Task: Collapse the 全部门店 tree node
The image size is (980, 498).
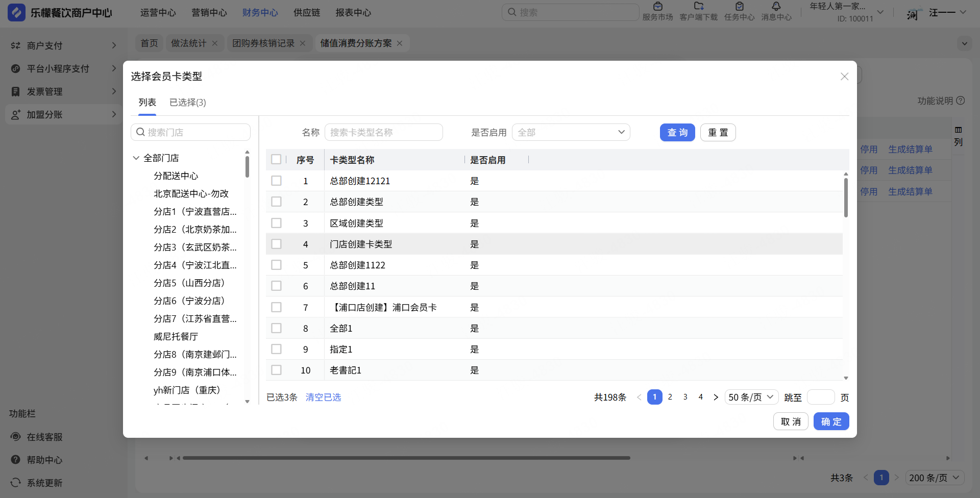Action: tap(136, 158)
